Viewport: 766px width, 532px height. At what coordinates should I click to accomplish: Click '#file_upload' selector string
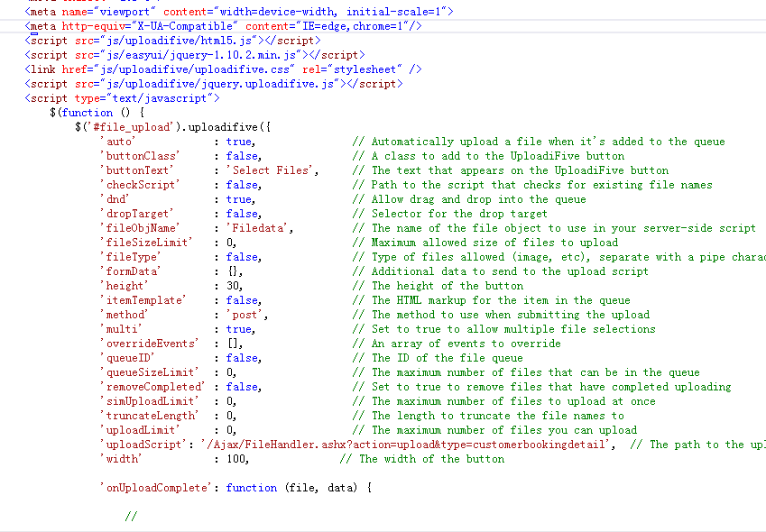tap(132, 127)
